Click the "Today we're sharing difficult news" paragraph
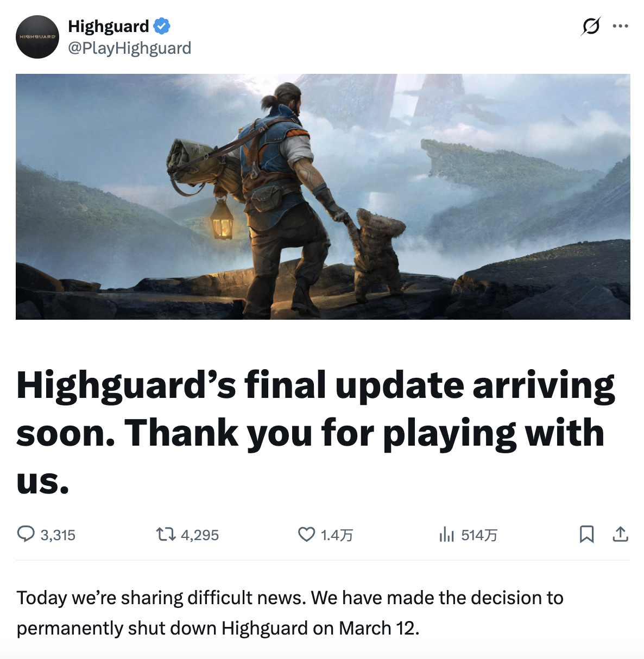Viewport: 644px width, 659px height. tap(290, 613)
